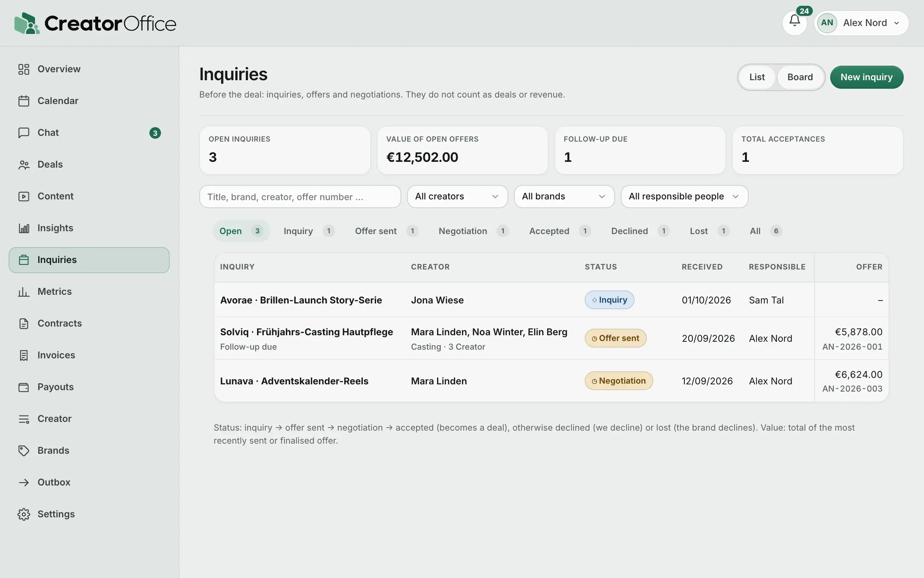Click the Chat unread badge showing 3
Image resolution: width=924 pixels, height=578 pixels.
pos(155,133)
